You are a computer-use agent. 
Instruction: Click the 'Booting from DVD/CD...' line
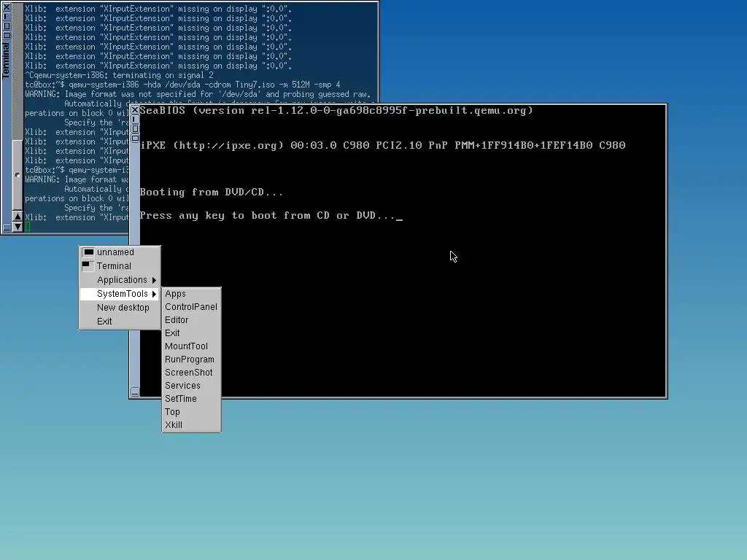point(211,192)
